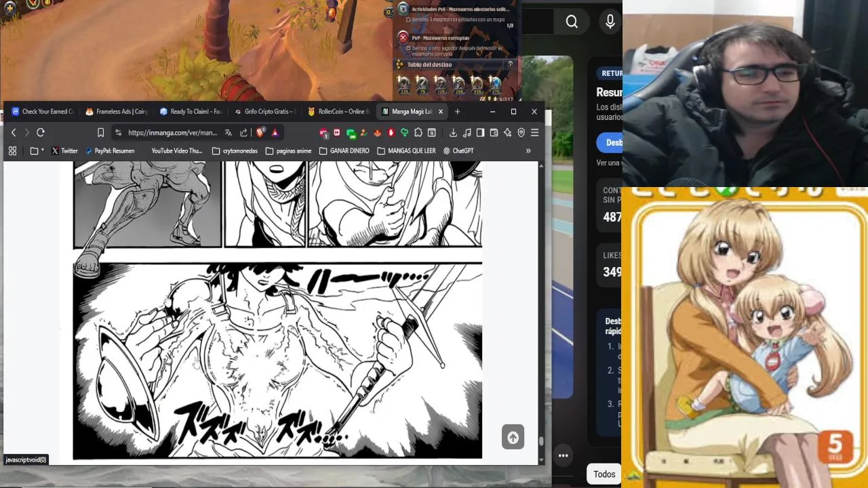
Task: Click the manga page vertical scrollbar thumb
Action: click(541, 442)
